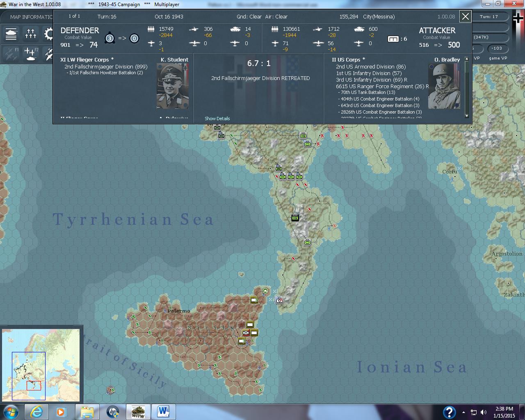Click the German flag side indicator
525x420 pixels.
pos(518,18)
